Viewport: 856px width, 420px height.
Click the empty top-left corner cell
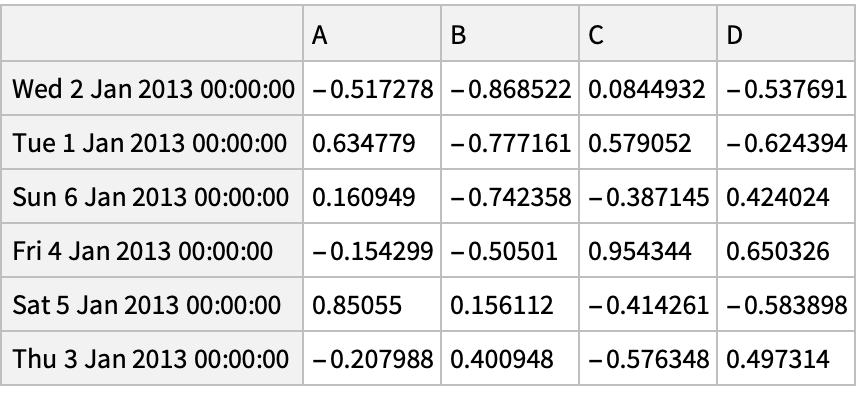coord(153,36)
